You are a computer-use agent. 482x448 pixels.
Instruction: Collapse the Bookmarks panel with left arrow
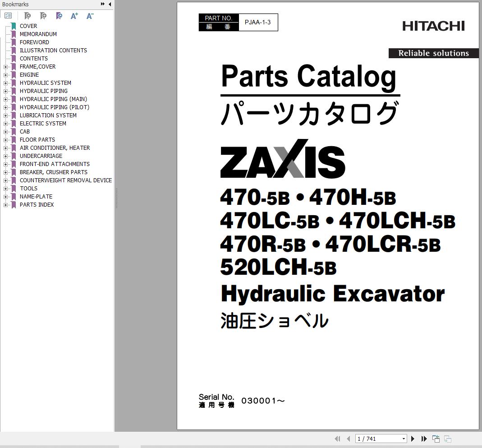[110, 4]
